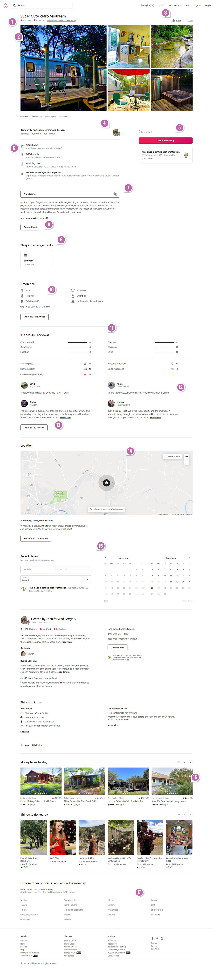Open the English (CA) language selector
213x980 pixels.
(147, 5)
